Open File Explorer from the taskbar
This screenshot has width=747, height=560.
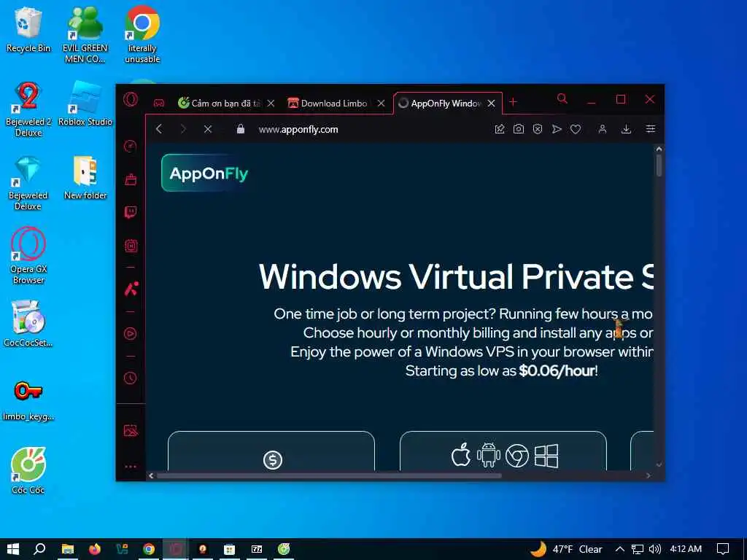coord(68,549)
